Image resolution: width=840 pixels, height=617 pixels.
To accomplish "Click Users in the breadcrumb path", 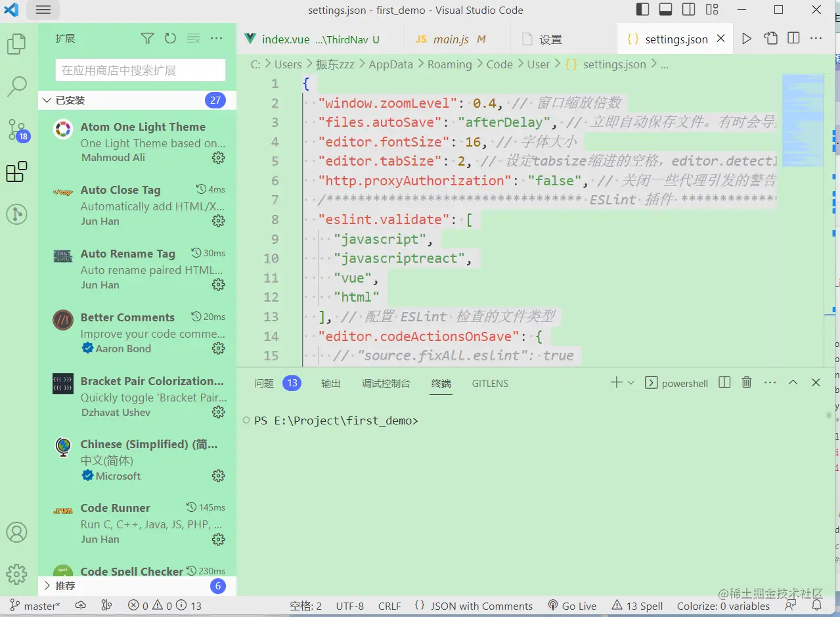I will [x=288, y=64].
